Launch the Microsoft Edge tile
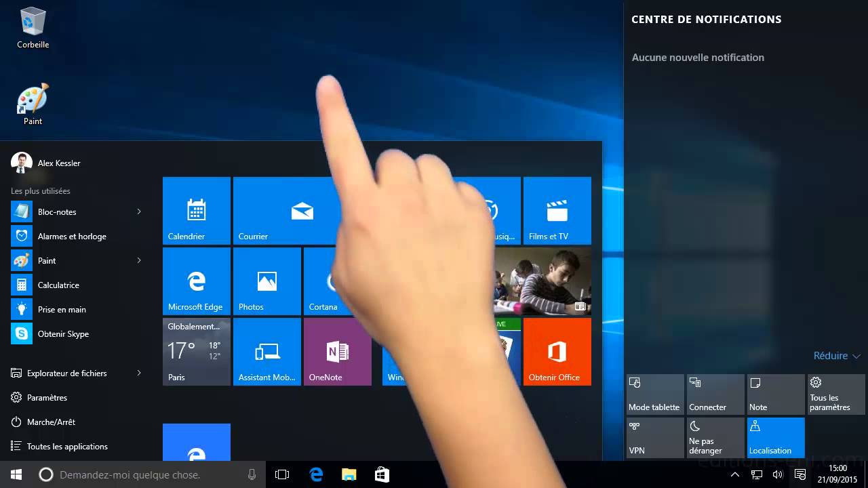 point(197,281)
